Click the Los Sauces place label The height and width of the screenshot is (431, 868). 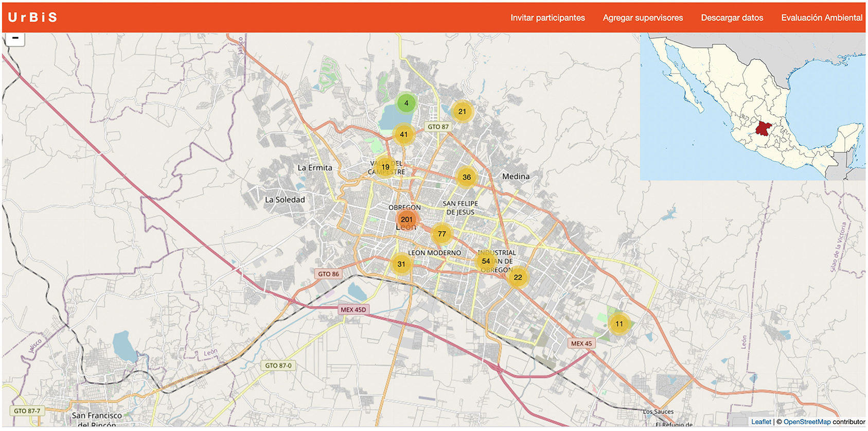click(658, 412)
